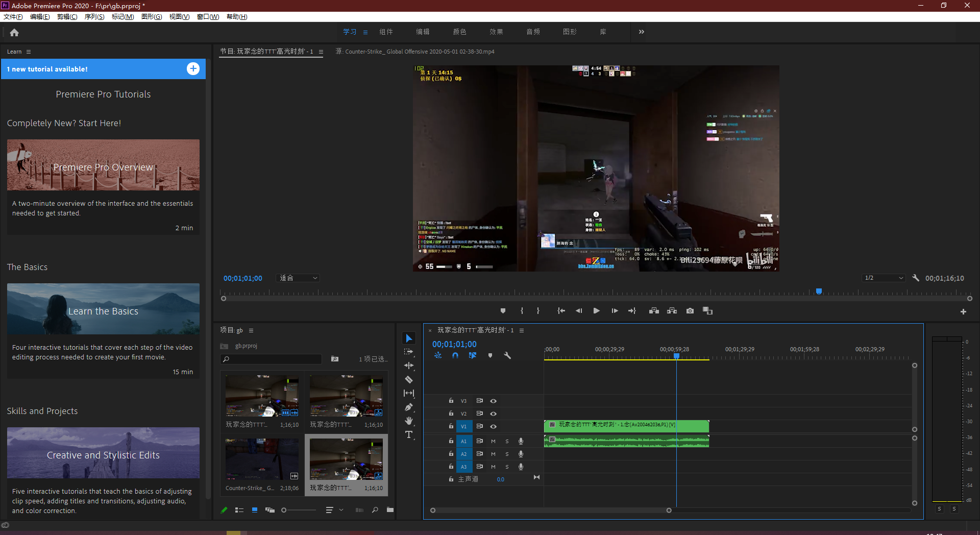The image size is (980, 535).
Task: Select the Pen tool
Action: point(409,407)
